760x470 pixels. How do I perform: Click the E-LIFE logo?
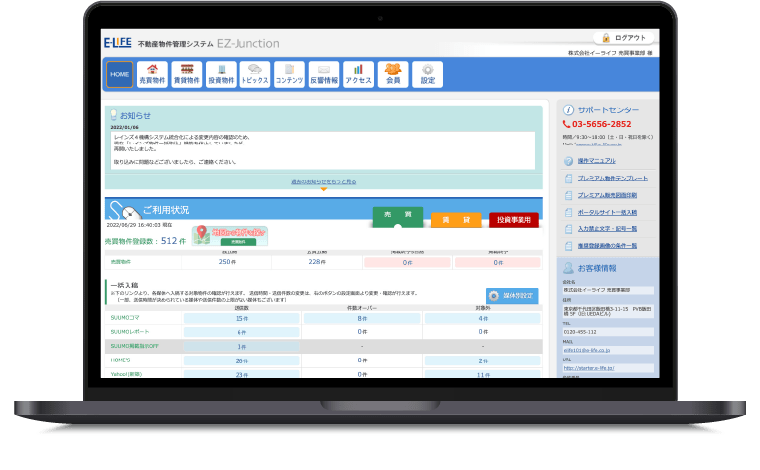pos(118,43)
